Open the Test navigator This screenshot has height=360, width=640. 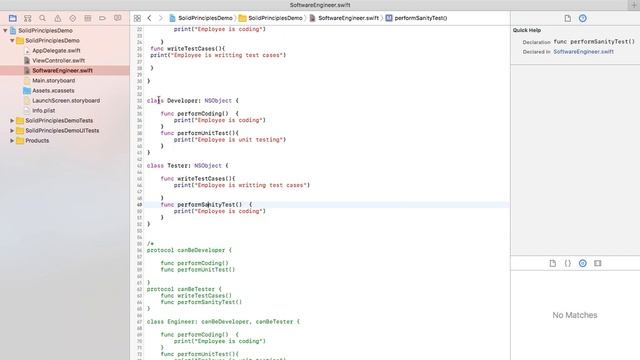tap(73, 18)
